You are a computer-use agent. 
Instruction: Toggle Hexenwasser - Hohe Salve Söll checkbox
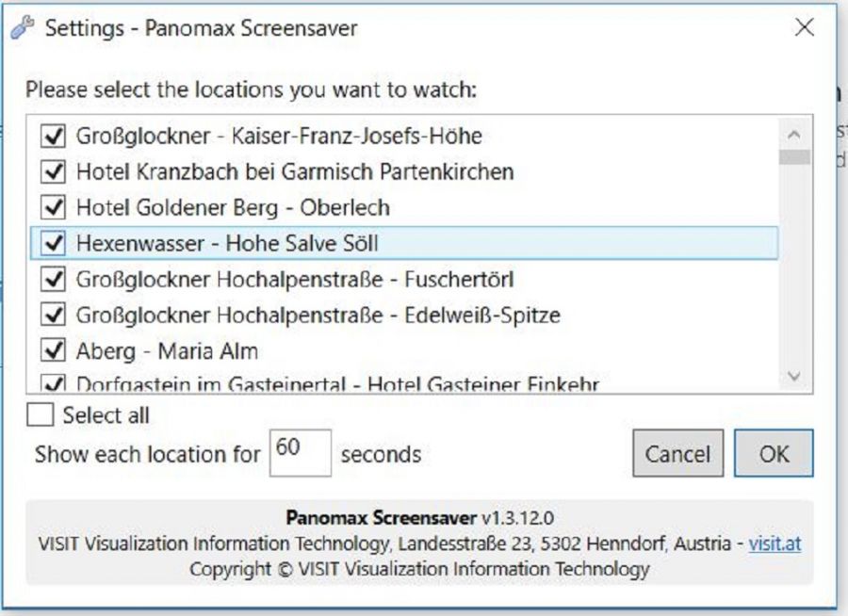[x=53, y=243]
